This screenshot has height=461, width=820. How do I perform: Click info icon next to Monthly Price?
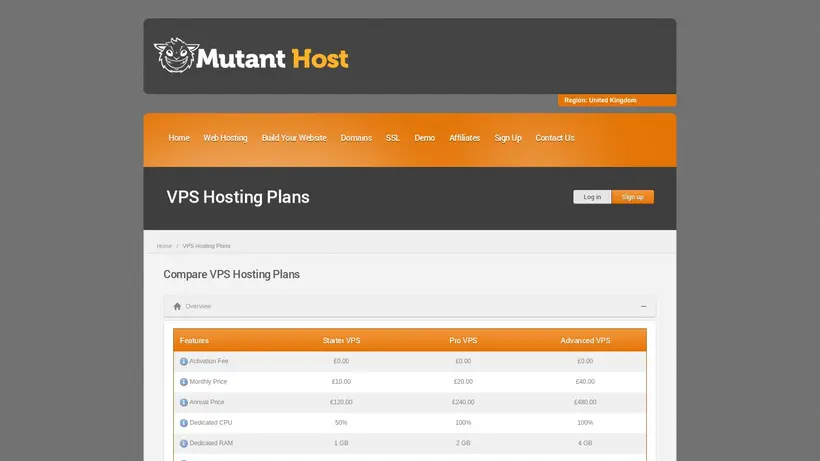coord(184,382)
